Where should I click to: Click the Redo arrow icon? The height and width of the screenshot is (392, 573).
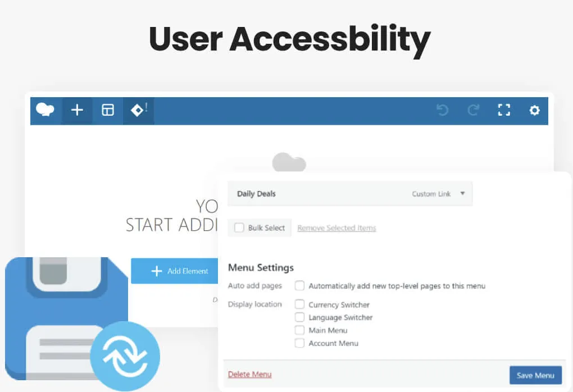(x=474, y=110)
